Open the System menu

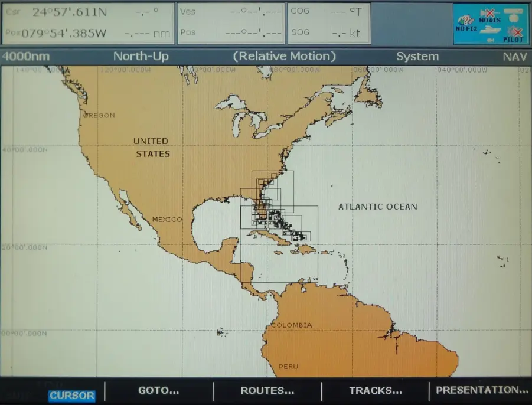[x=417, y=57]
